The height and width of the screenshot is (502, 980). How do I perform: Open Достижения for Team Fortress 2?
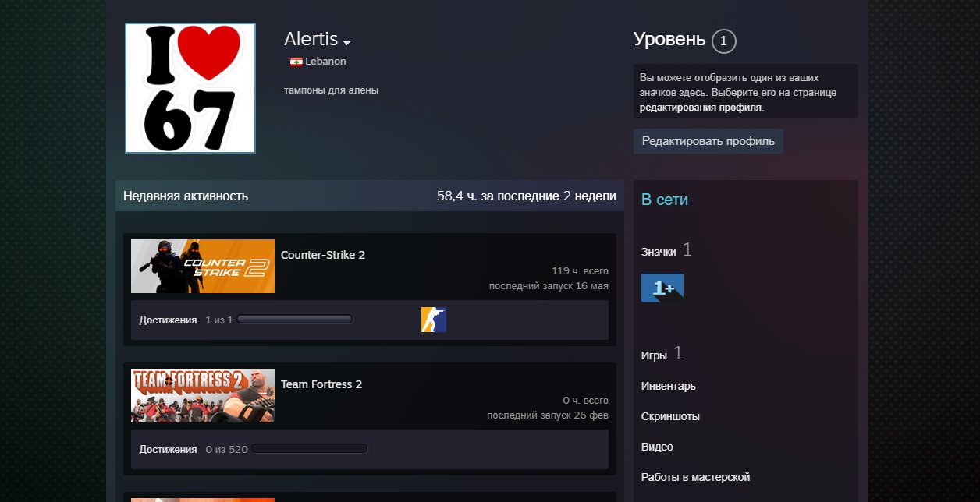click(x=168, y=450)
